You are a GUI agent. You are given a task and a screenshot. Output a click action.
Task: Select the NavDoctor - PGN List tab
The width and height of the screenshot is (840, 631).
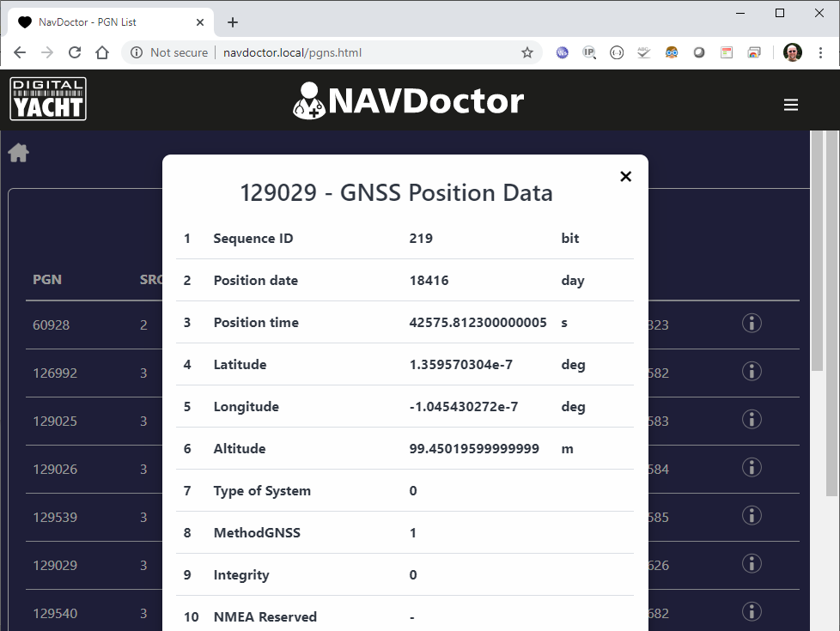(x=103, y=21)
